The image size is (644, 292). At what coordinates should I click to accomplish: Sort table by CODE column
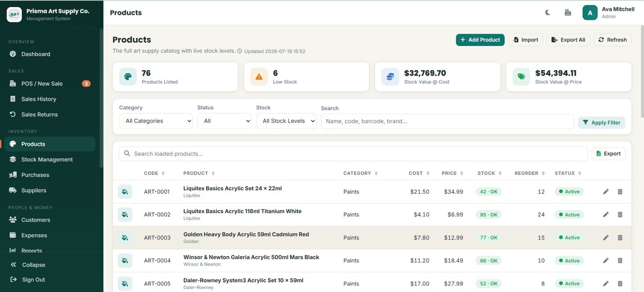pos(154,173)
